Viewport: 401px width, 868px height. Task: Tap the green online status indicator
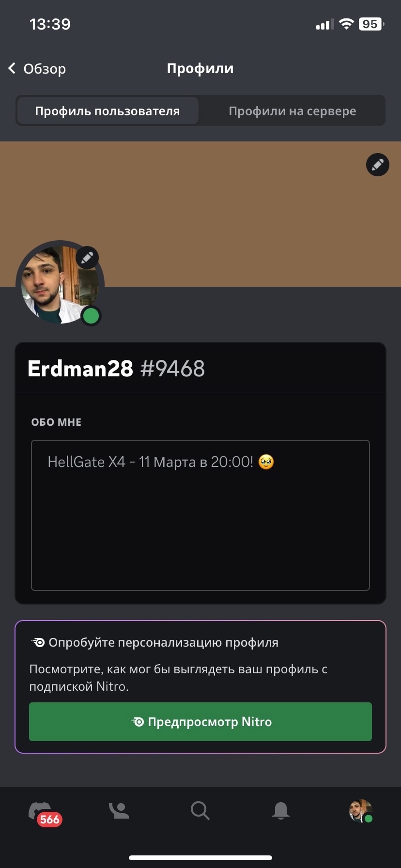click(x=91, y=316)
